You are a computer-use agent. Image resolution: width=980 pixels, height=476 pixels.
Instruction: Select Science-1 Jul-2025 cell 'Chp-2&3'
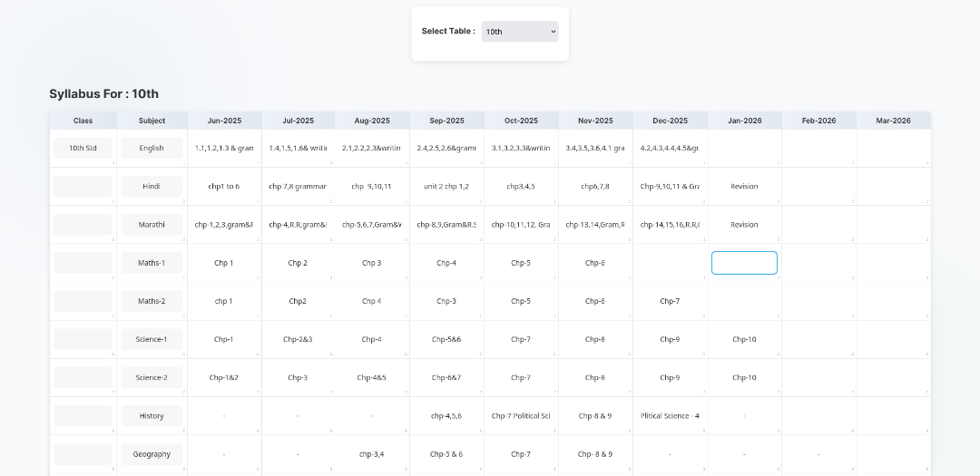click(298, 339)
